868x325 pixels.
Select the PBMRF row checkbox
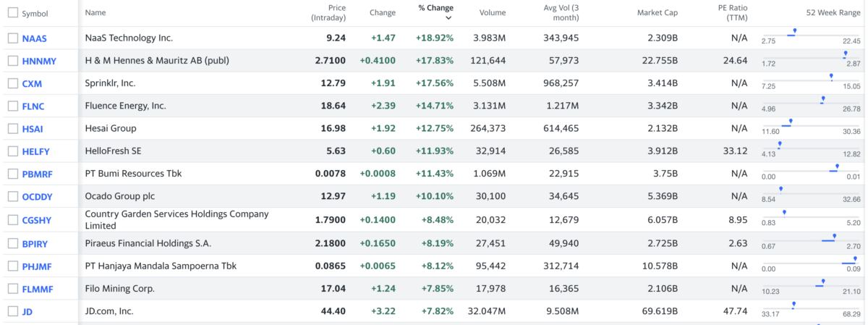(x=12, y=174)
